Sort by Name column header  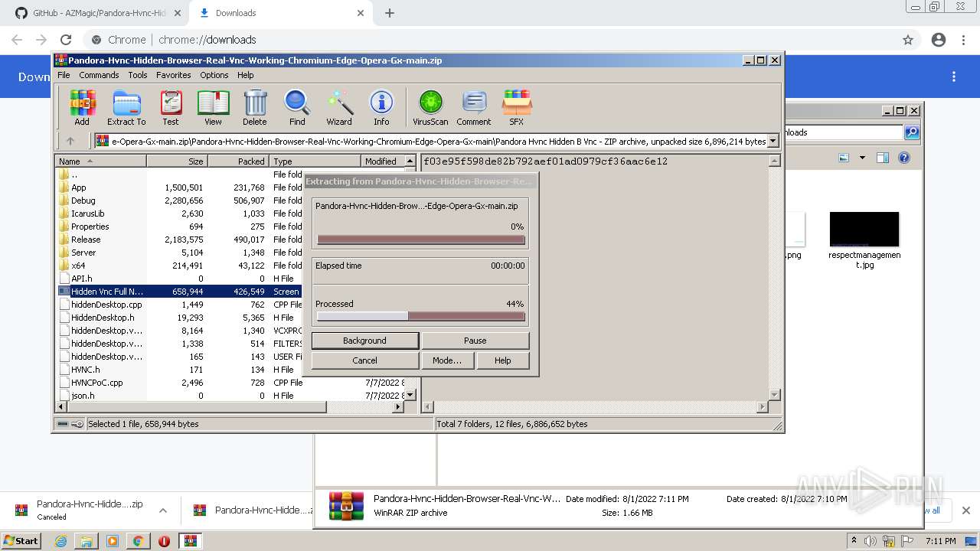[x=100, y=161]
